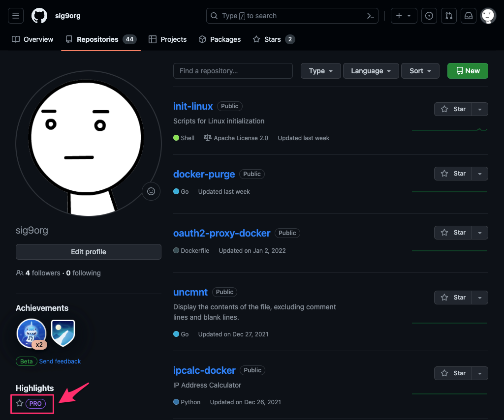Image resolution: width=504 pixels, height=420 pixels.
Task: Open the Arctic Code Vault achievement badge
Action: [63, 333]
